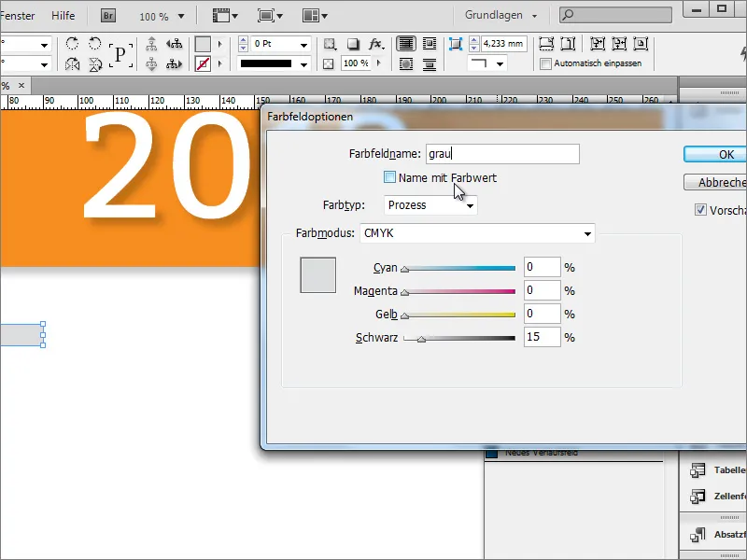Select content icon in control bar
The height and width of the screenshot is (560, 747).
click(x=151, y=63)
